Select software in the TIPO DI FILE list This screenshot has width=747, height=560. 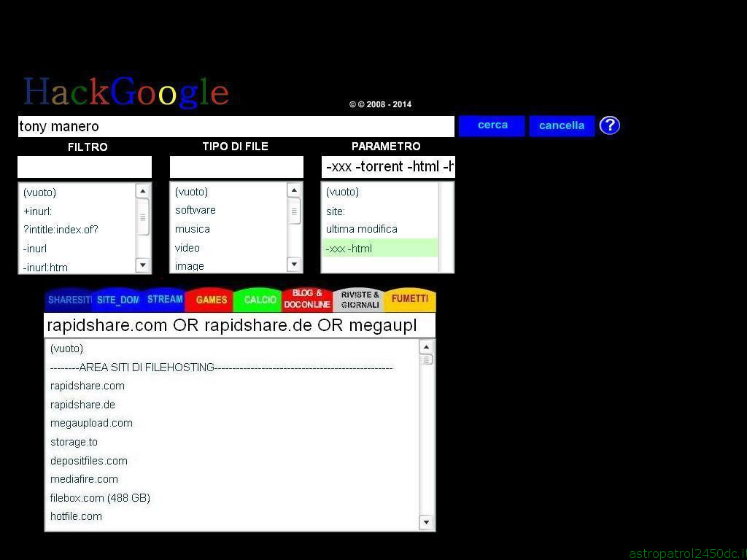pos(229,210)
